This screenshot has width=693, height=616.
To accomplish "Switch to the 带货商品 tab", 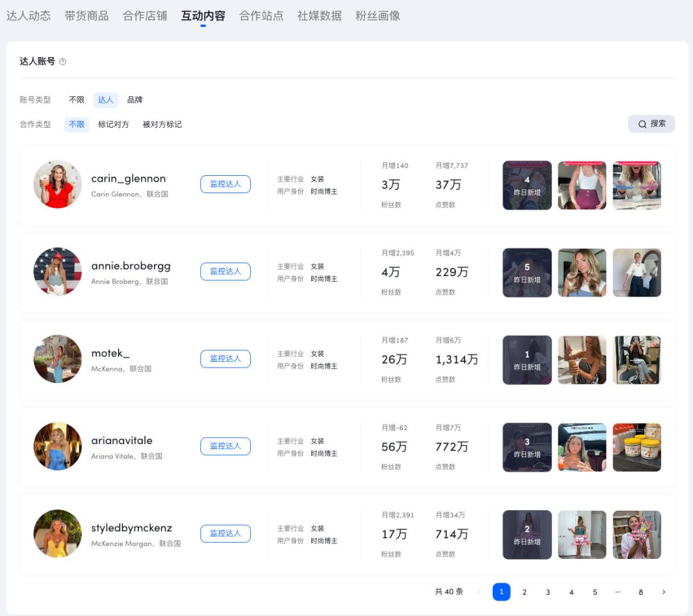I will coord(87,16).
